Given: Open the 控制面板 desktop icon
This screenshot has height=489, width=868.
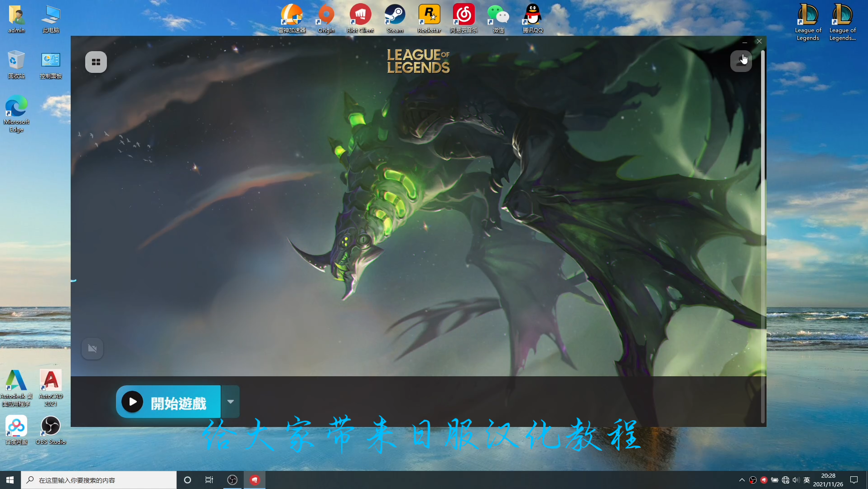Looking at the screenshot, I should pos(51,65).
